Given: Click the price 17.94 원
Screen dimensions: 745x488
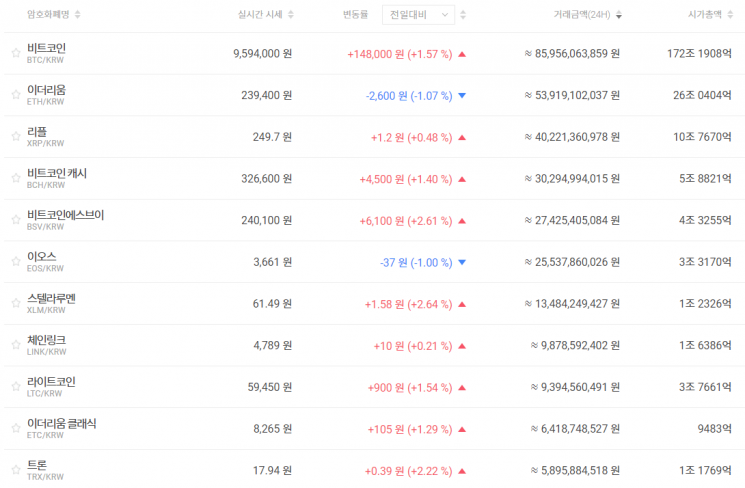Looking at the screenshot, I should pos(272,470).
